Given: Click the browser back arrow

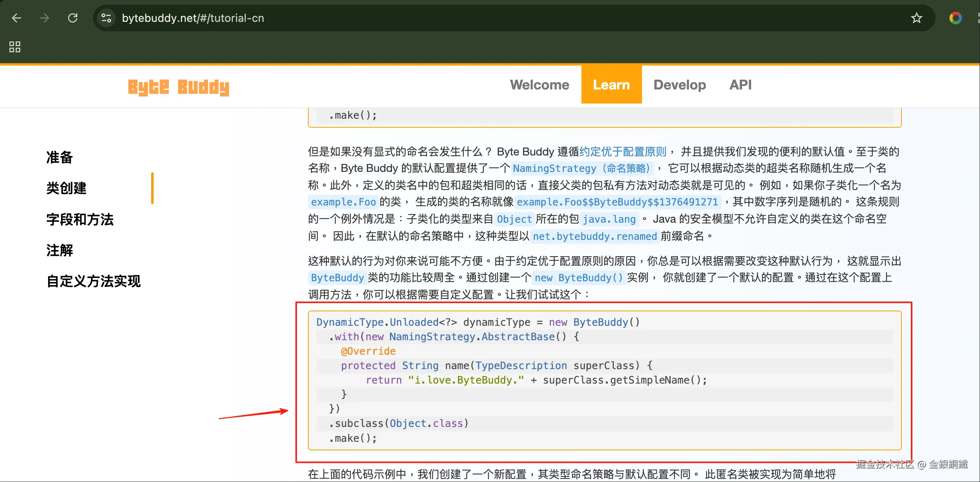Looking at the screenshot, I should (16, 18).
